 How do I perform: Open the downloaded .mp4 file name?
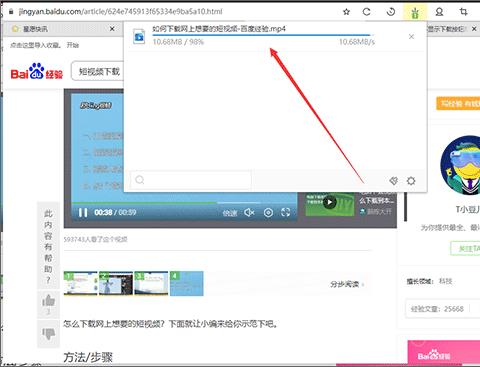[219, 29]
